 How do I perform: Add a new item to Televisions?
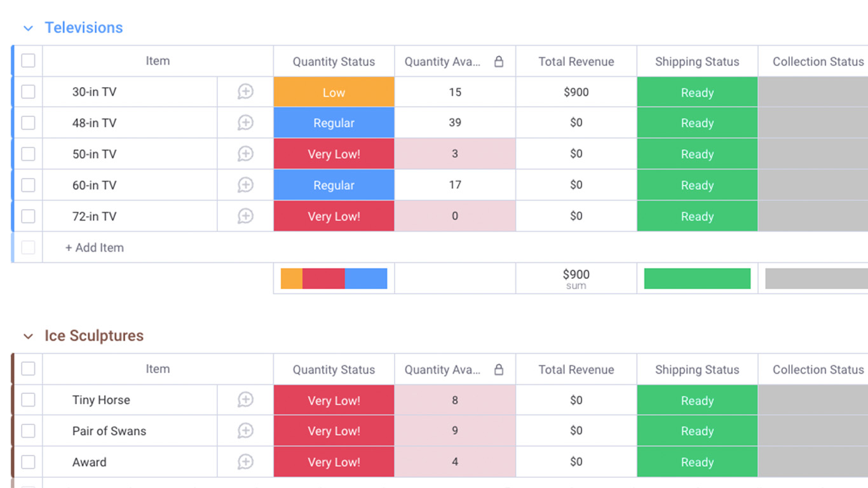click(95, 248)
